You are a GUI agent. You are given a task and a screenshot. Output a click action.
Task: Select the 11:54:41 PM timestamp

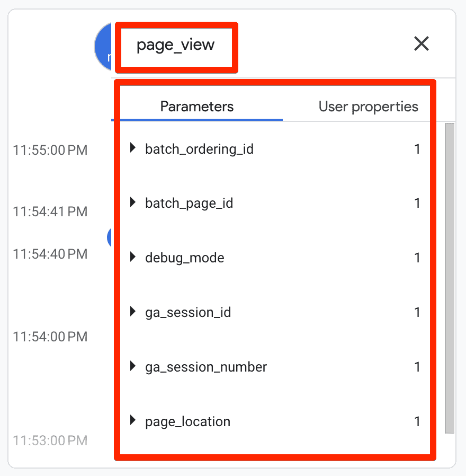pyautogui.click(x=50, y=210)
